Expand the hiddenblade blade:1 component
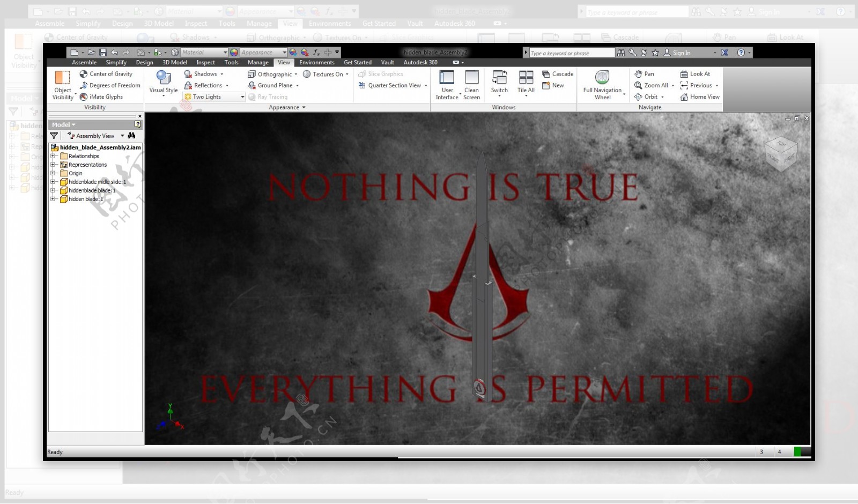The image size is (858, 504). tap(53, 190)
